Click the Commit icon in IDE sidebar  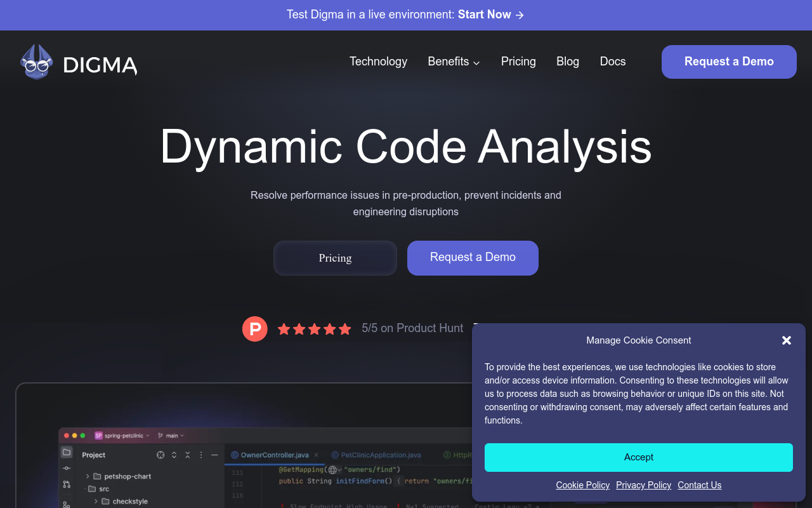click(67, 468)
